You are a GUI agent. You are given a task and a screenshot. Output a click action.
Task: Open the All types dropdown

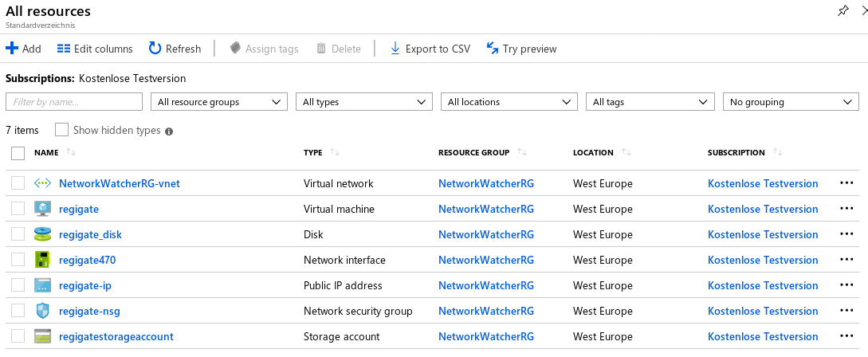pos(364,102)
